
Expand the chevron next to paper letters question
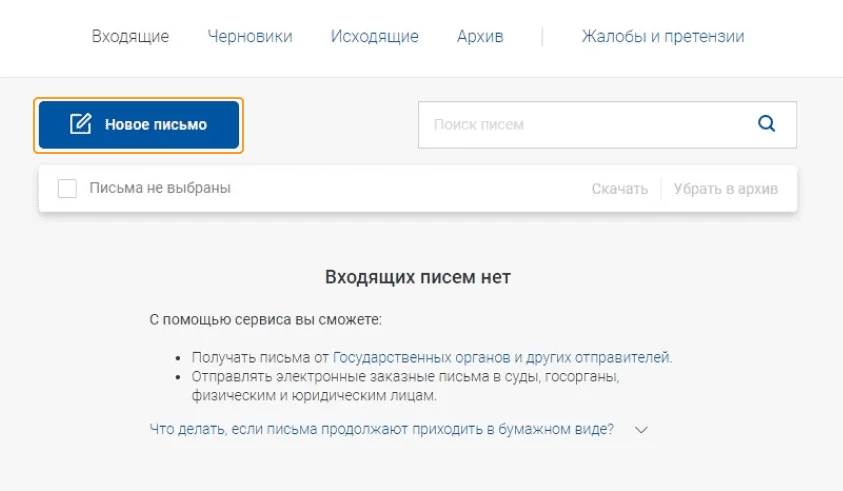(641, 430)
